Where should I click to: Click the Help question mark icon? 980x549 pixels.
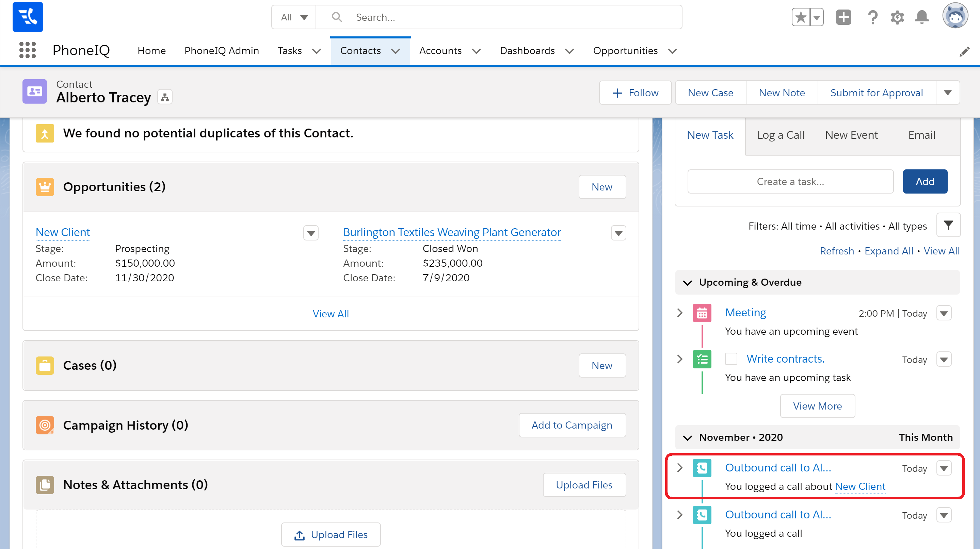[873, 17]
